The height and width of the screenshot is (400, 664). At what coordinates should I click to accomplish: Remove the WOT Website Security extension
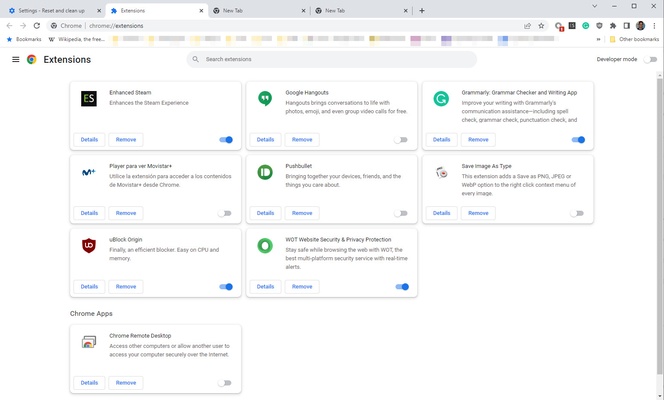pyautogui.click(x=302, y=287)
